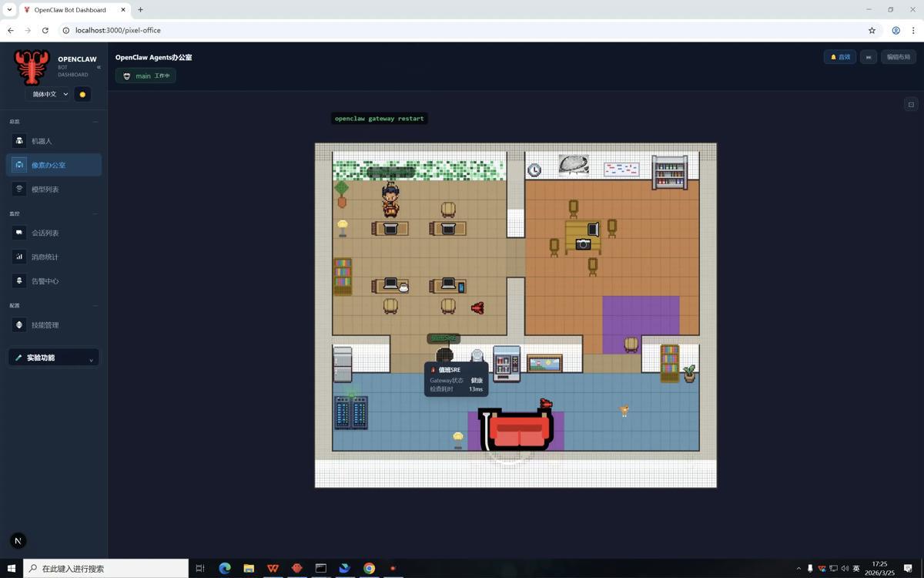Expand the 实验功能 (Experimental features) section
924x578 pixels.
pyautogui.click(x=54, y=358)
